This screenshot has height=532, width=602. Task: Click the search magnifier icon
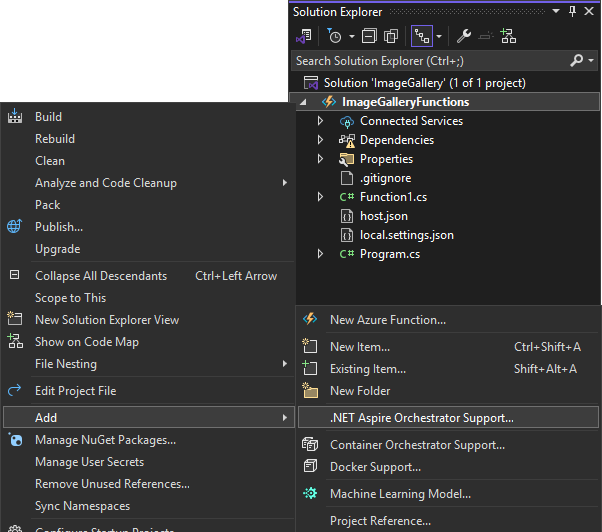[x=577, y=61]
